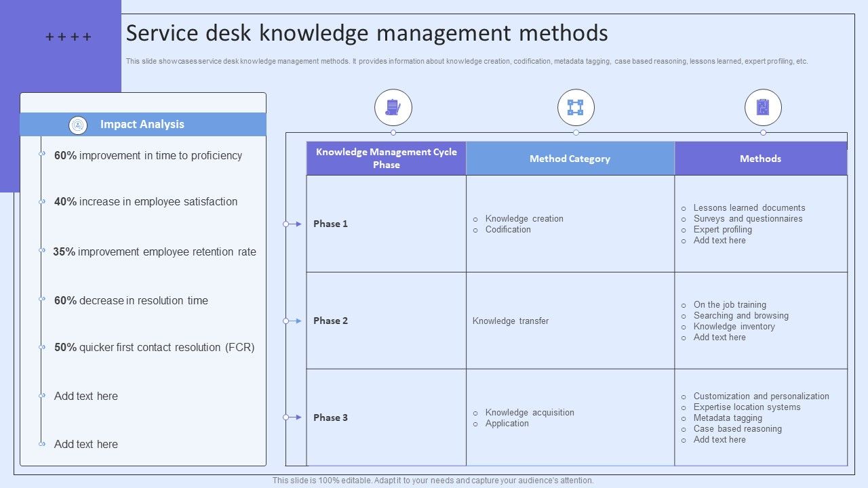This screenshot has width=868, height=488.
Task: Click the network nodes icon above Method Category
Action: tap(576, 108)
